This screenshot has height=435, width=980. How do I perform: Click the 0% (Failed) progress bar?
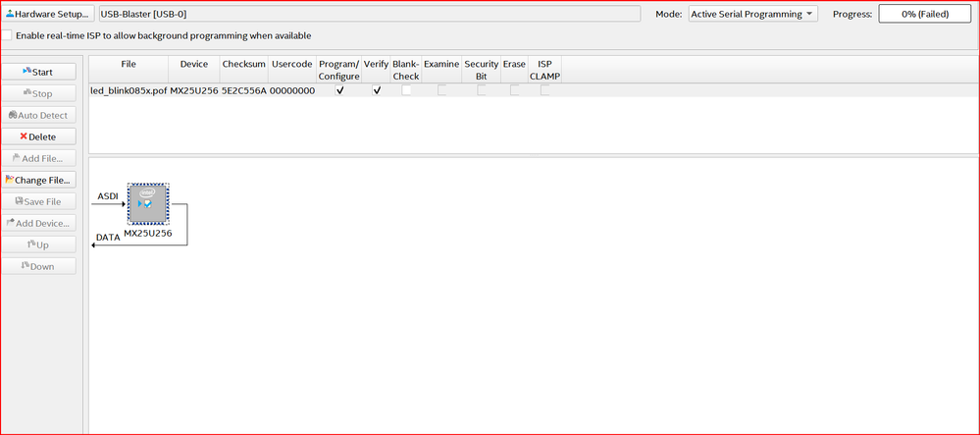pyautogui.click(x=925, y=14)
